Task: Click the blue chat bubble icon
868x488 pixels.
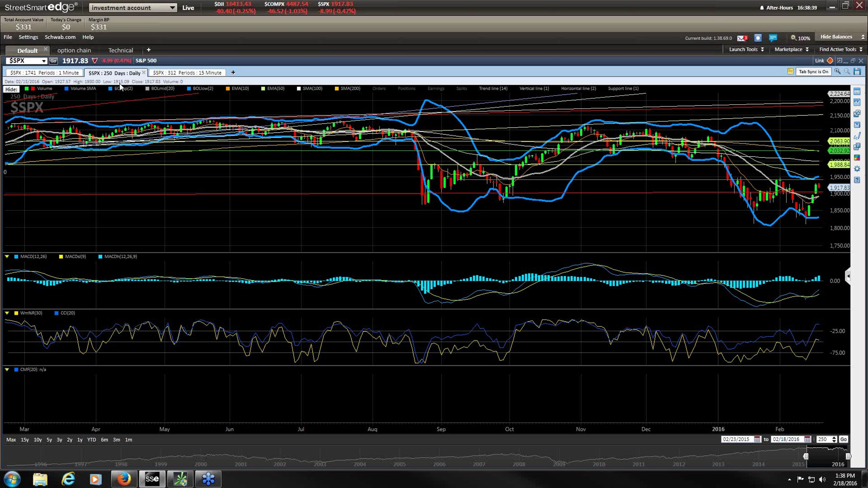Action: [x=773, y=38]
